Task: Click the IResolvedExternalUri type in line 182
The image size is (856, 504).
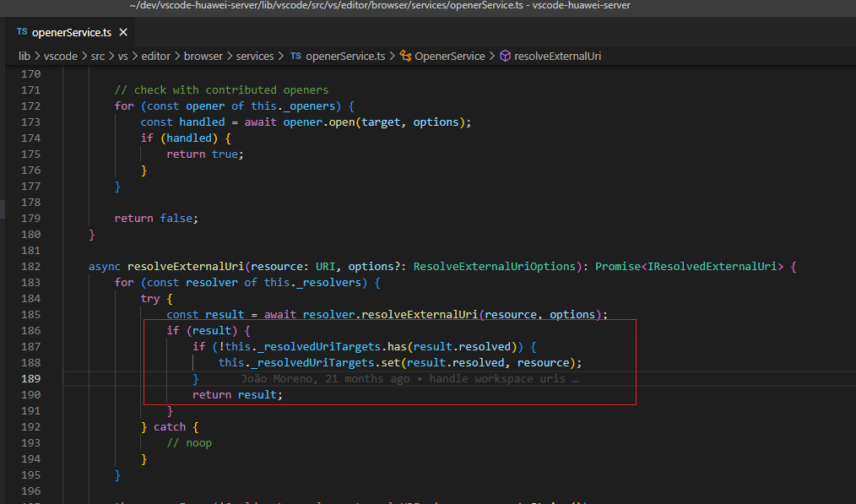Action: [x=714, y=266]
